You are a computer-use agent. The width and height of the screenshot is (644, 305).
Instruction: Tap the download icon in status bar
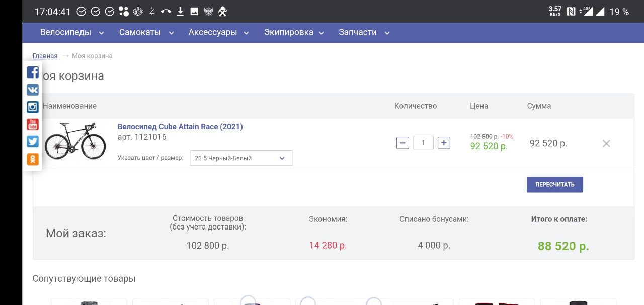pos(180,11)
